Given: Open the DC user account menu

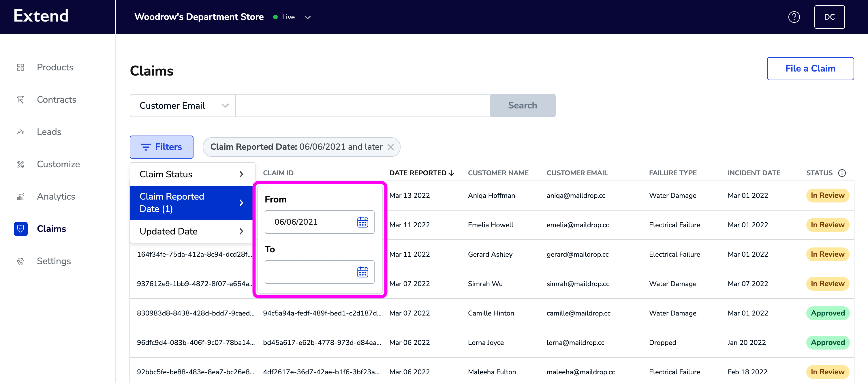Looking at the screenshot, I should click(829, 17).
